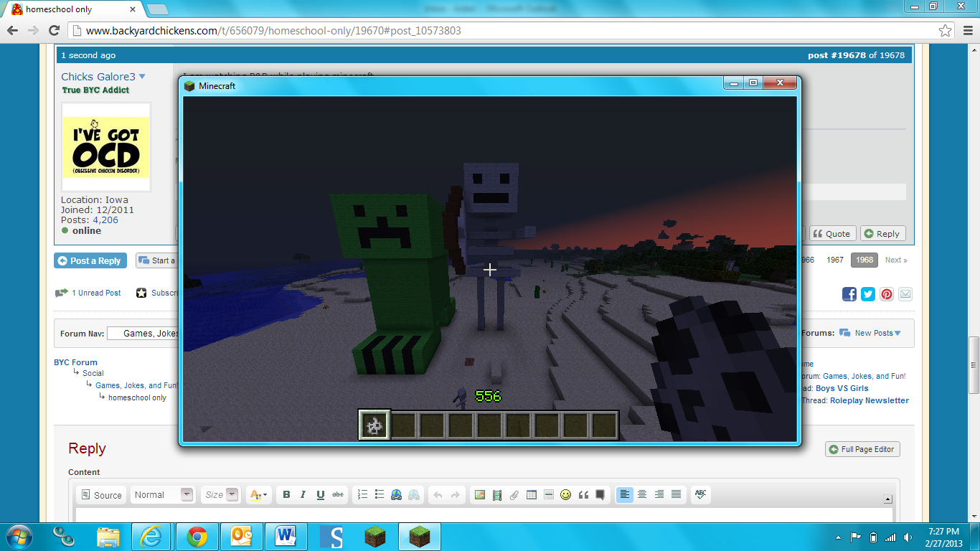Switch to the homeschool only browser tab
Screen dimensions: 980x551
[x=72, y=9]
